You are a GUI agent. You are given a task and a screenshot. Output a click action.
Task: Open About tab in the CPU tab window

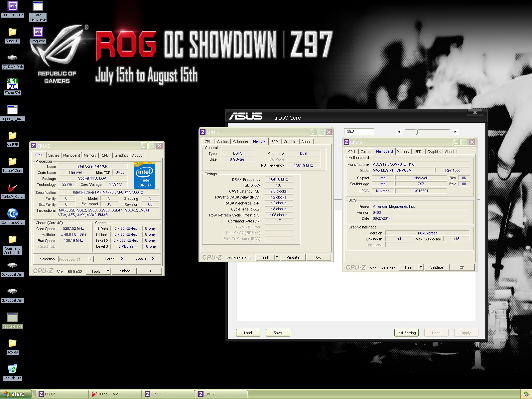click(137, 155)
